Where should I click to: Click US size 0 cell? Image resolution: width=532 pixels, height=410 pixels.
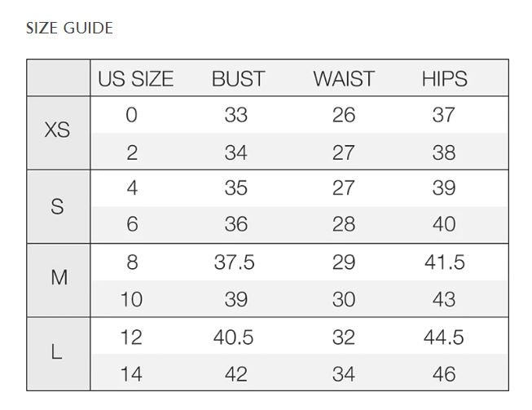coord(132,115)
